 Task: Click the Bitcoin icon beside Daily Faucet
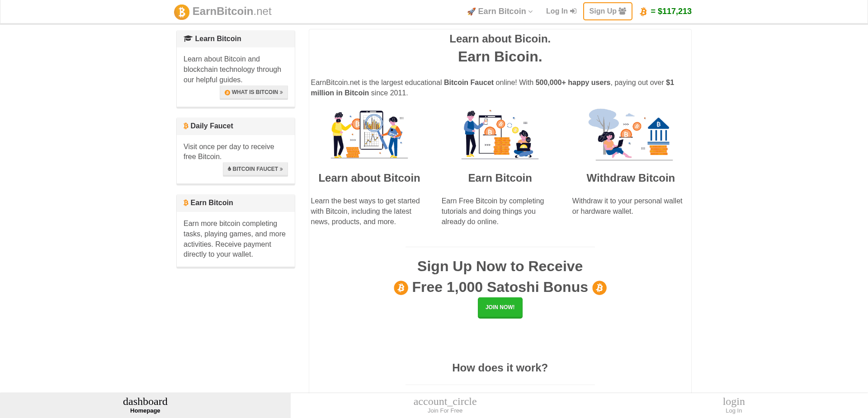(x=186, y=126)
